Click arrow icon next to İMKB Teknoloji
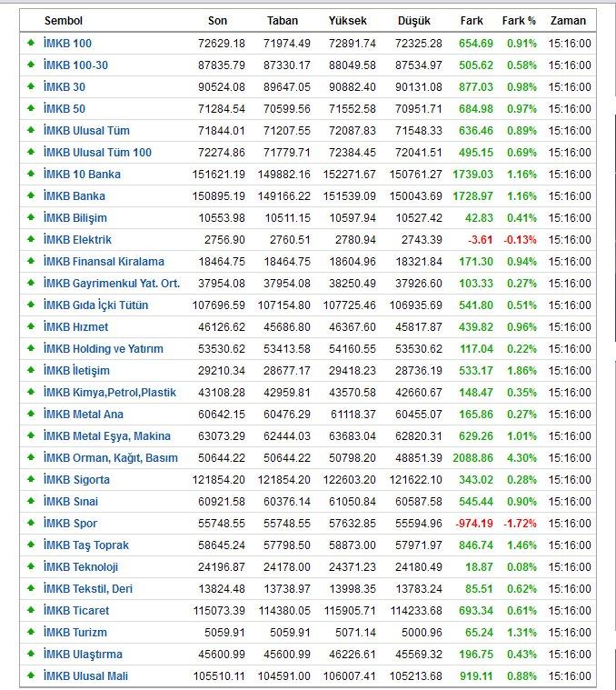 (31, 566)
